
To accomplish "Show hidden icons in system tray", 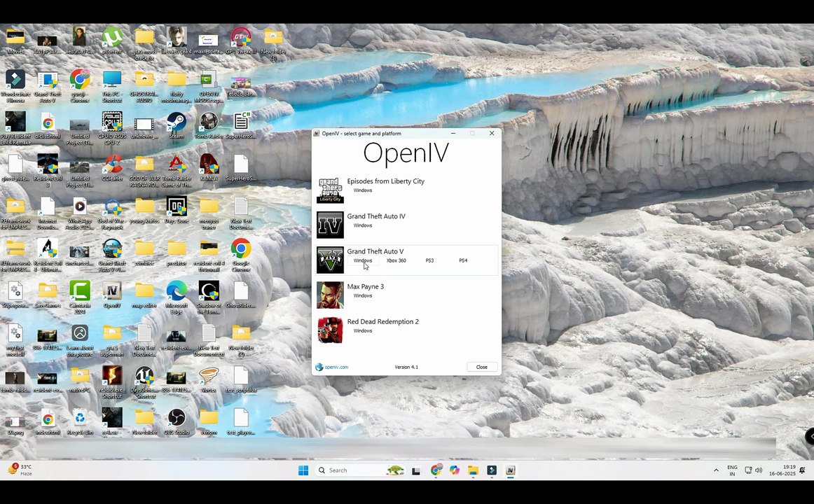I will (716, 470).
